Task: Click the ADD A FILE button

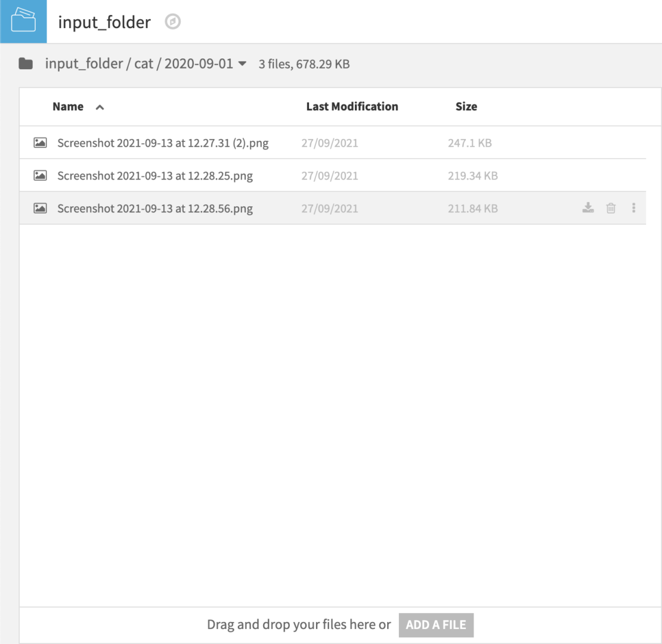Action: 436,625
